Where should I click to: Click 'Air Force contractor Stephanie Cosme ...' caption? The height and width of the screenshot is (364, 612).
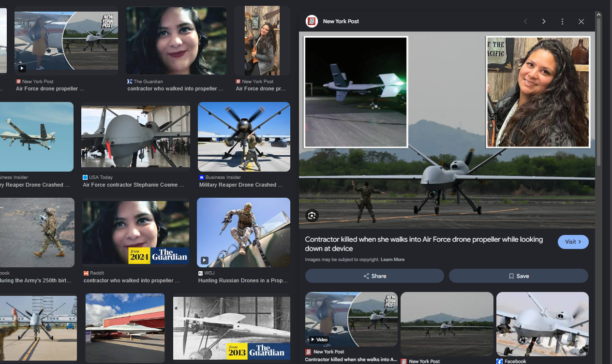pyautogui.click(x=134, y=185)
